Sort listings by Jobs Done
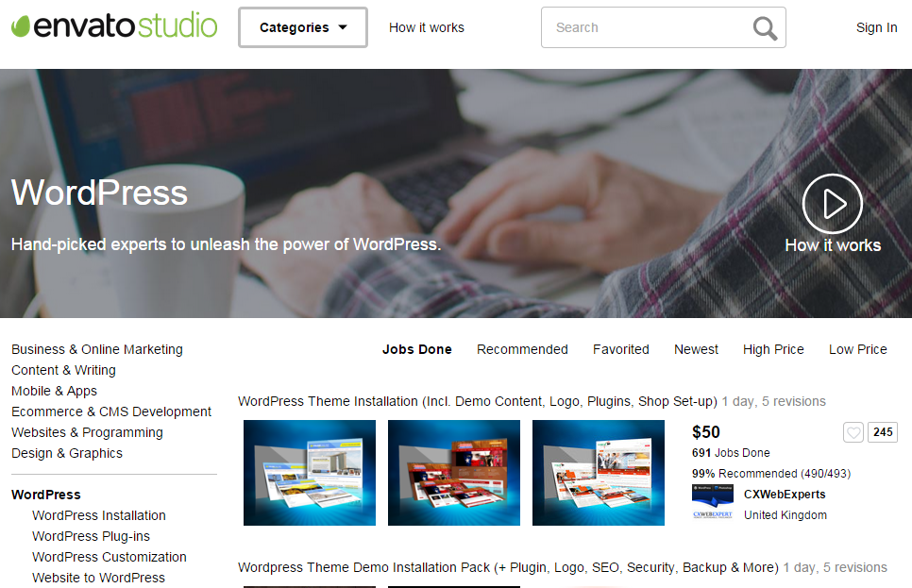 coord(416,349)
